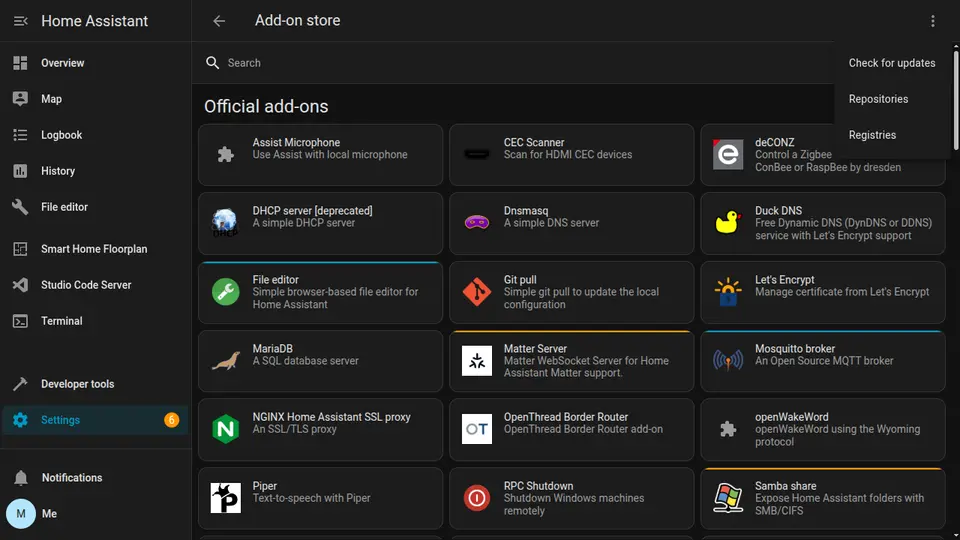This screenshot has height=540, width=960.
Task: Click the OpenThread Border Router OT icon
Action: coord(477,429)
